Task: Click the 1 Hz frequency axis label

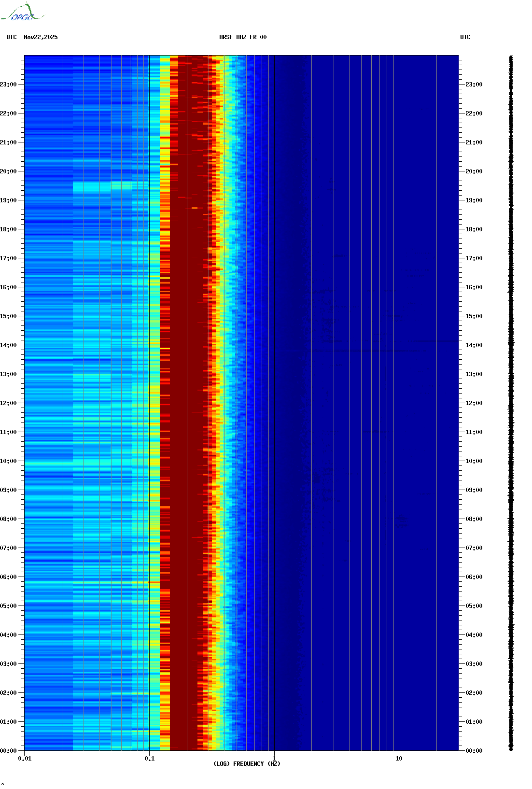Action: point(274,759)
